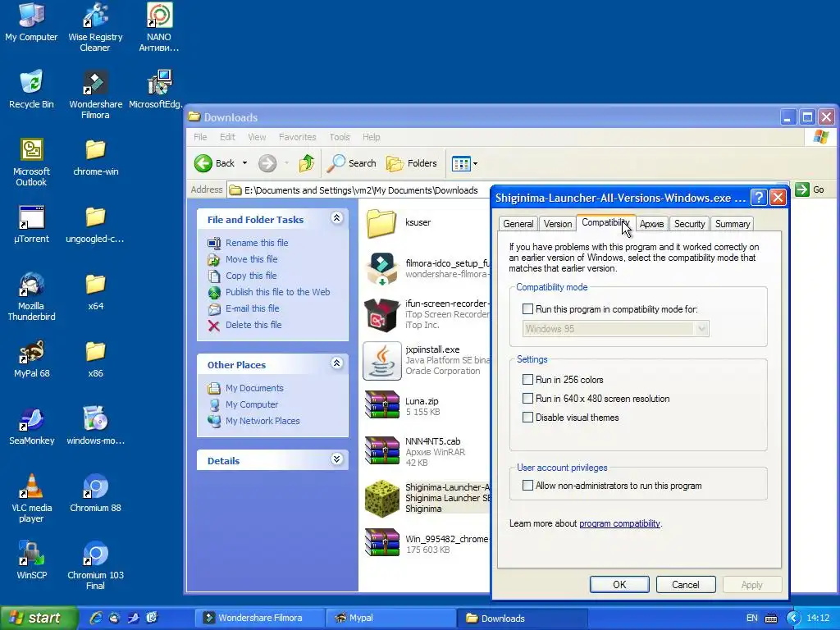Select the jxpiinstall.exe Java icon
The height and width of the screenshot is (630, 840).
click(382, 361)
